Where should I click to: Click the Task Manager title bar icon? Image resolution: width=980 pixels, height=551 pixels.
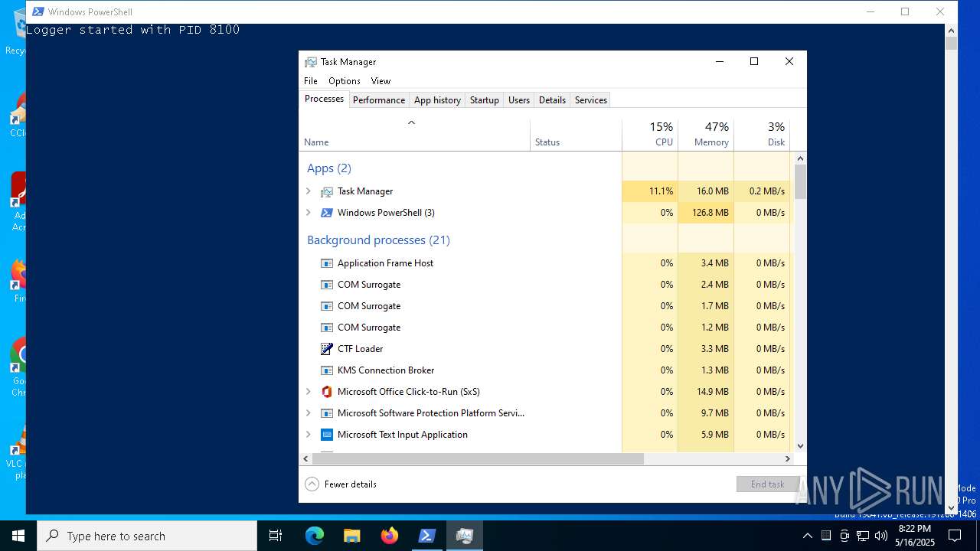click(310, 62)
